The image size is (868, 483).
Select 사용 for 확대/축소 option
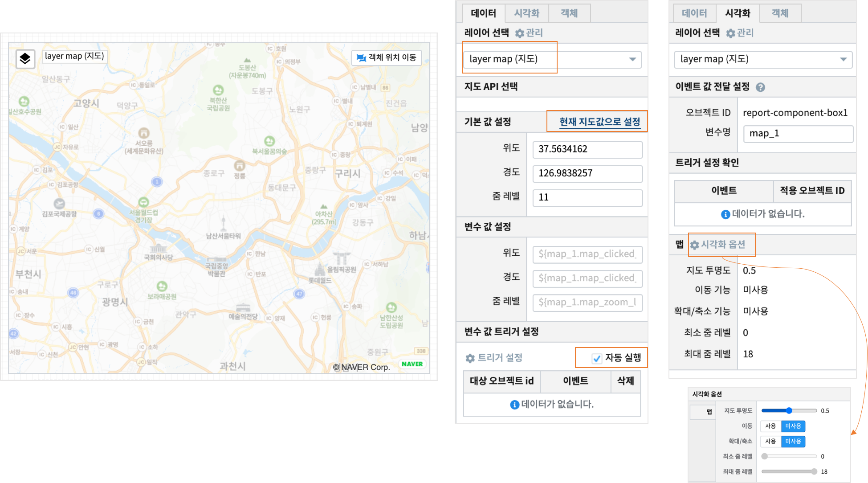770,441
